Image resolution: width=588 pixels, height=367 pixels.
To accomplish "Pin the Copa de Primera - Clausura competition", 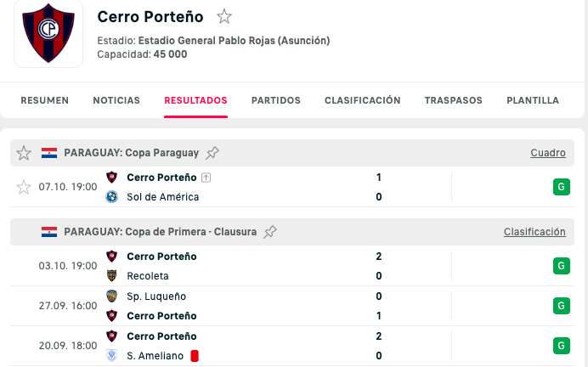I will click(270, 231).
